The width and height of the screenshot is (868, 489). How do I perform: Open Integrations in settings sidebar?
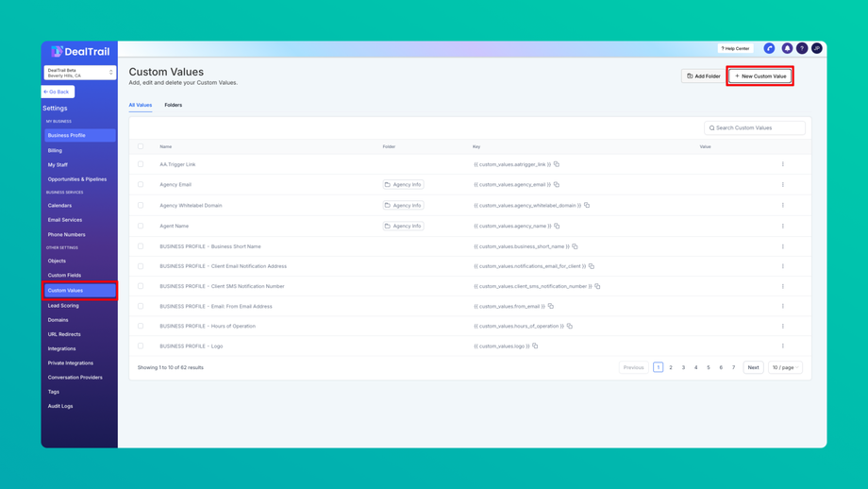[61, 349]
